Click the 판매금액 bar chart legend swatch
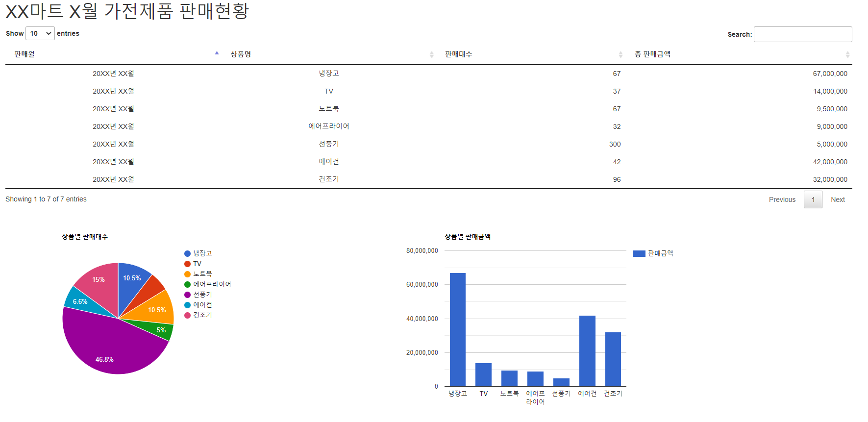868x422 pixels. tap(639, 253)
